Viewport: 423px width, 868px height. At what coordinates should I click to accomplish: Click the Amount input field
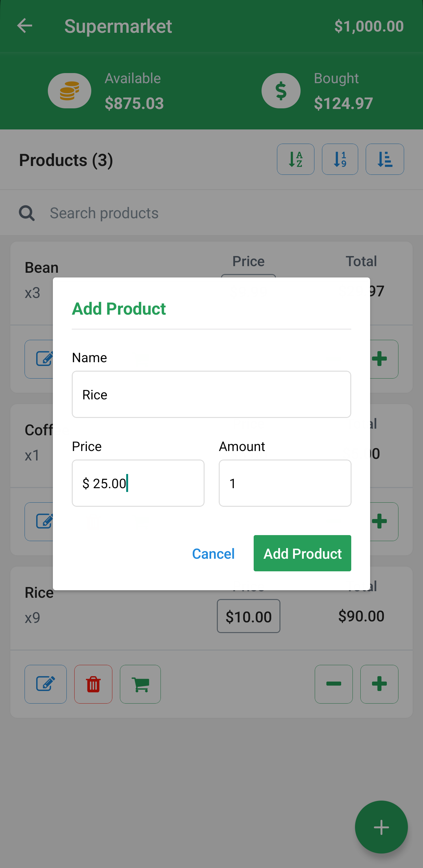point(285,483)
